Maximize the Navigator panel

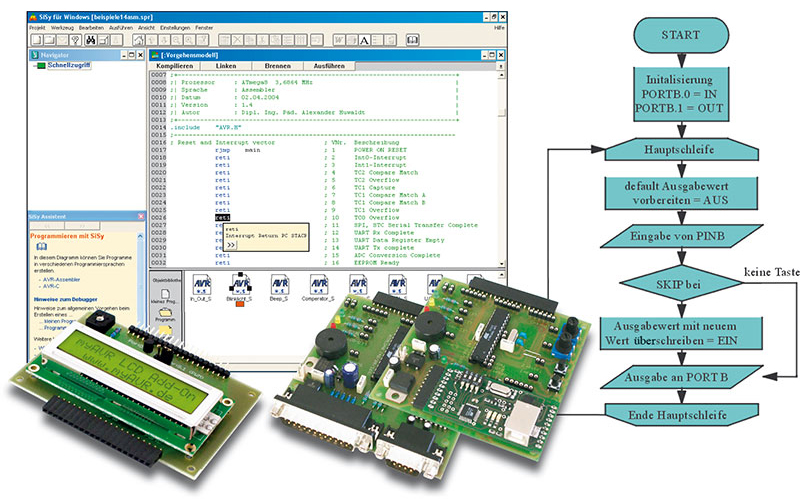coord(132,55)
